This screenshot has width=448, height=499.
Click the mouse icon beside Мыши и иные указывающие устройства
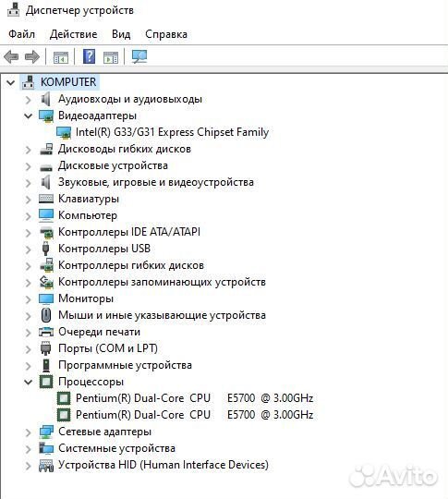click(46, 315)
